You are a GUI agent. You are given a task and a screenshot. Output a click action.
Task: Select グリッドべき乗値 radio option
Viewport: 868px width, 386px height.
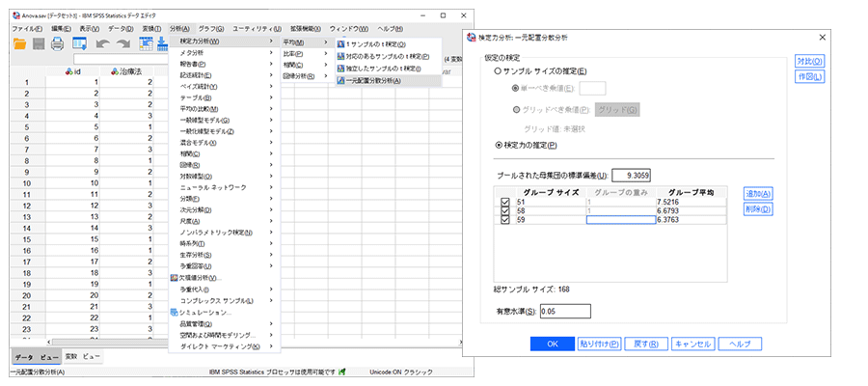point(516,110)
